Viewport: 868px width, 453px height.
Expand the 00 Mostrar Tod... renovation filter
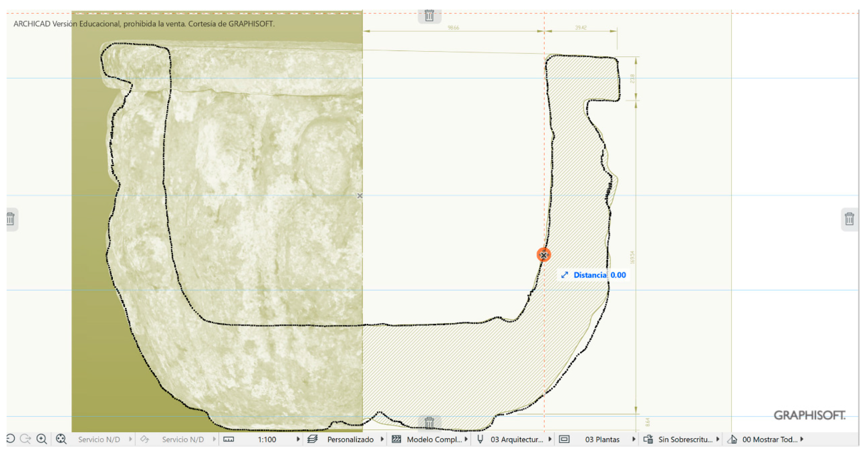pyautogui.click(x=802, y=439)
